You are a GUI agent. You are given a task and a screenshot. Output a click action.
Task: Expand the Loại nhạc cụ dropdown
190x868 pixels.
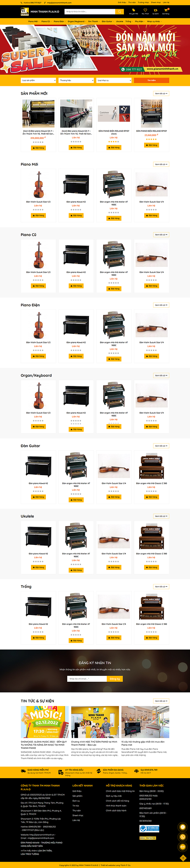coord(114,80)
